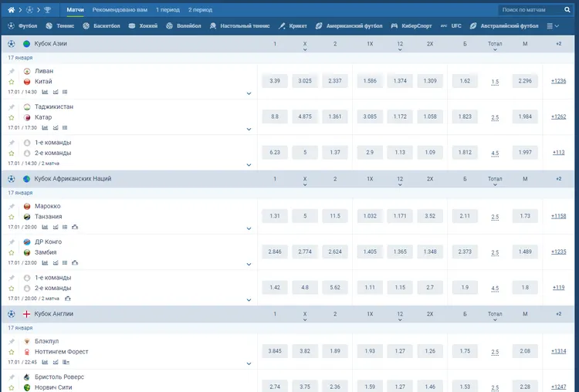This screenshot has height=392, width=579.
Task: Open trophy icon in breadcrumb
Action: pyautogui.click(x=47, y=10)
